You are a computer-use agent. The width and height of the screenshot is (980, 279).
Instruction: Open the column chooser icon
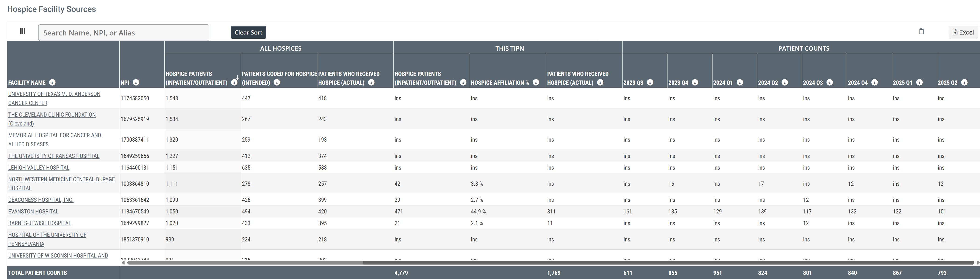23,31
